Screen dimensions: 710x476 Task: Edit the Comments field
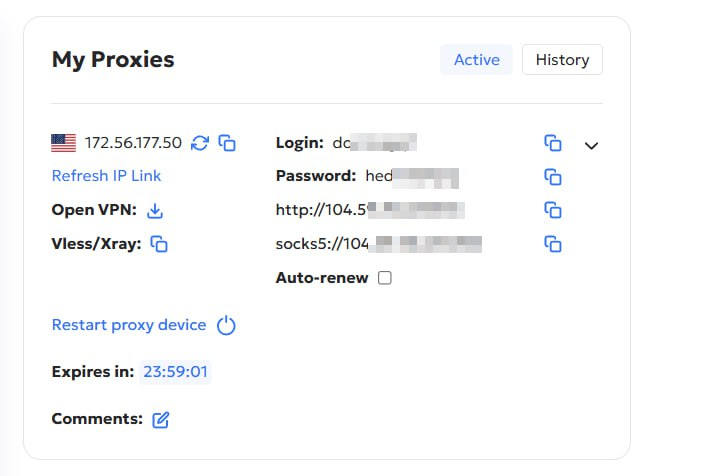click(x=161, y=420)
